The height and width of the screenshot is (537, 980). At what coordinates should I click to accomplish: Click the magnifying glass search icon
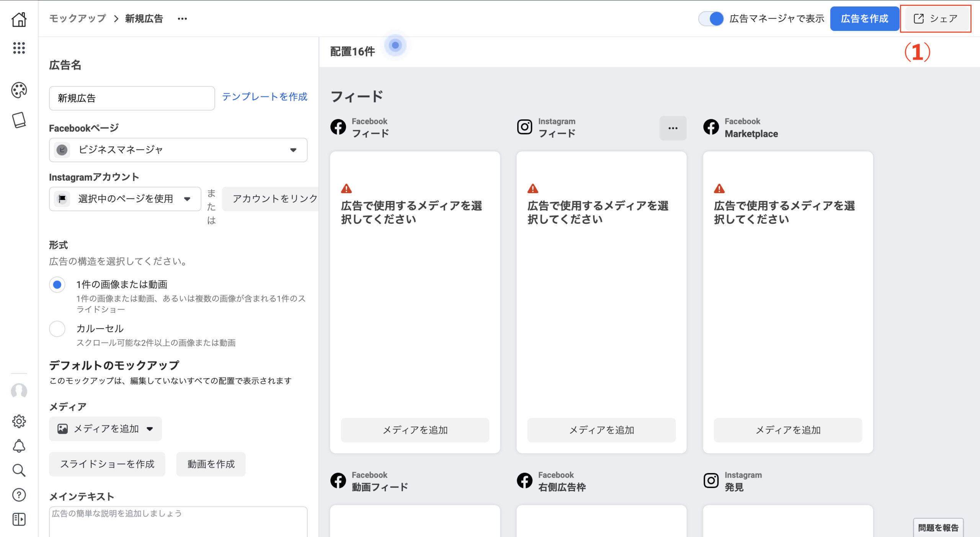tap(19, 470)
